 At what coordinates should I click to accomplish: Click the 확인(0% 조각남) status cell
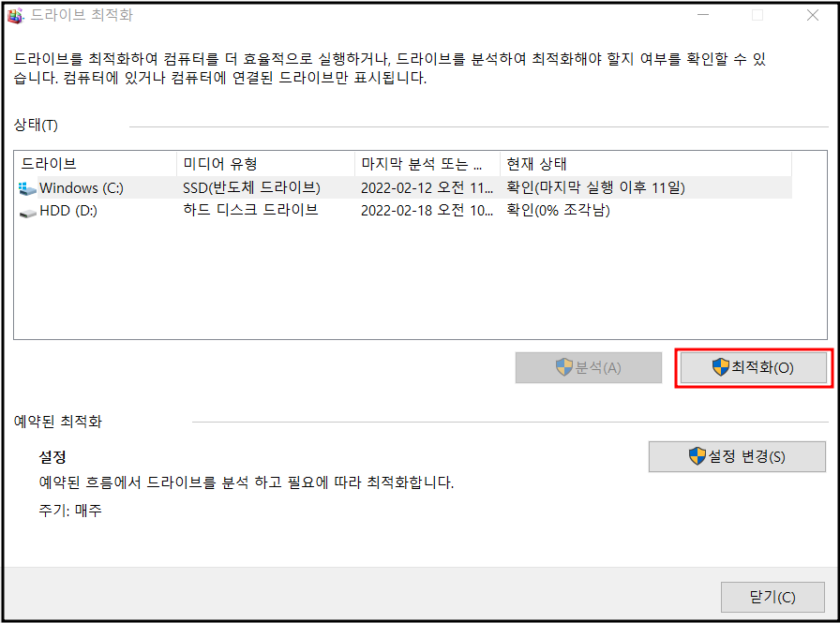click(558, 211)
